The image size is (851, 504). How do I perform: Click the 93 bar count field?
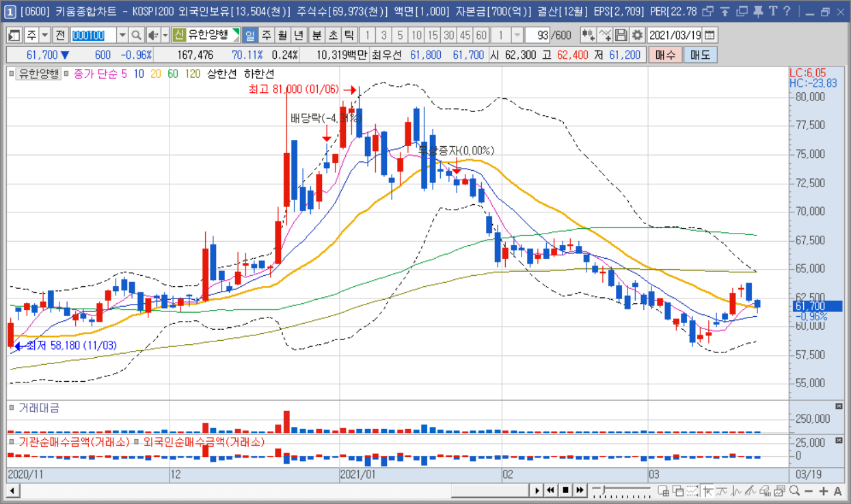pyautogui.click(x=537, y=35)
